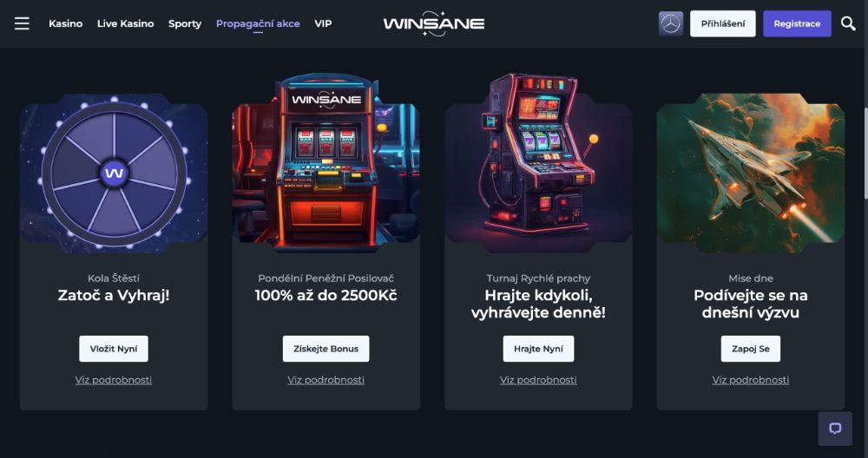
Task: Go to Live Kasino section
Action: tap(125, 23)
